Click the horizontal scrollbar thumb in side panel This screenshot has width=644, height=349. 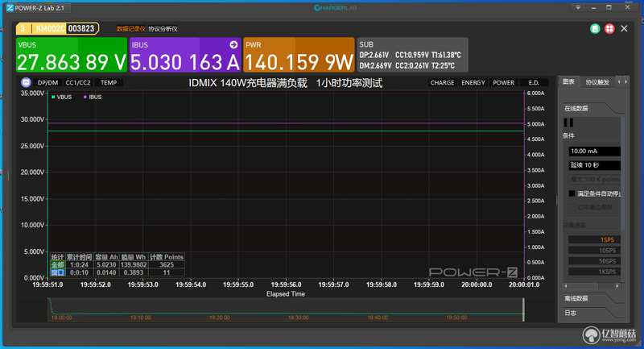(x=584, y=285)
